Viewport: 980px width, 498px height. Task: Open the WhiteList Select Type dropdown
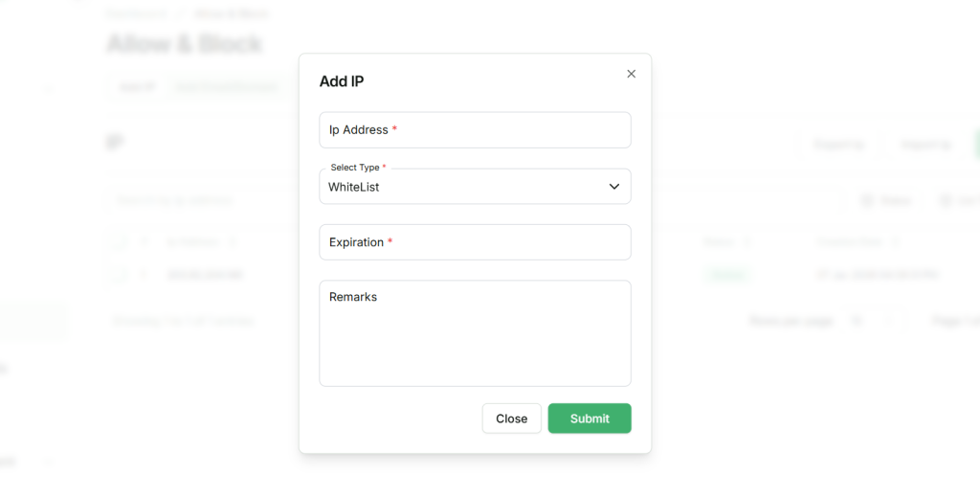[475, 187]
